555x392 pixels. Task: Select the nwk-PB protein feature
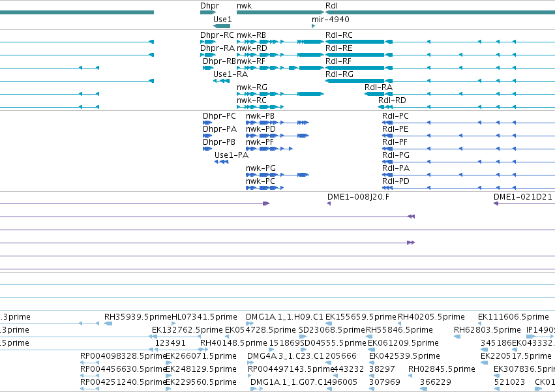(x=278, y=123)
